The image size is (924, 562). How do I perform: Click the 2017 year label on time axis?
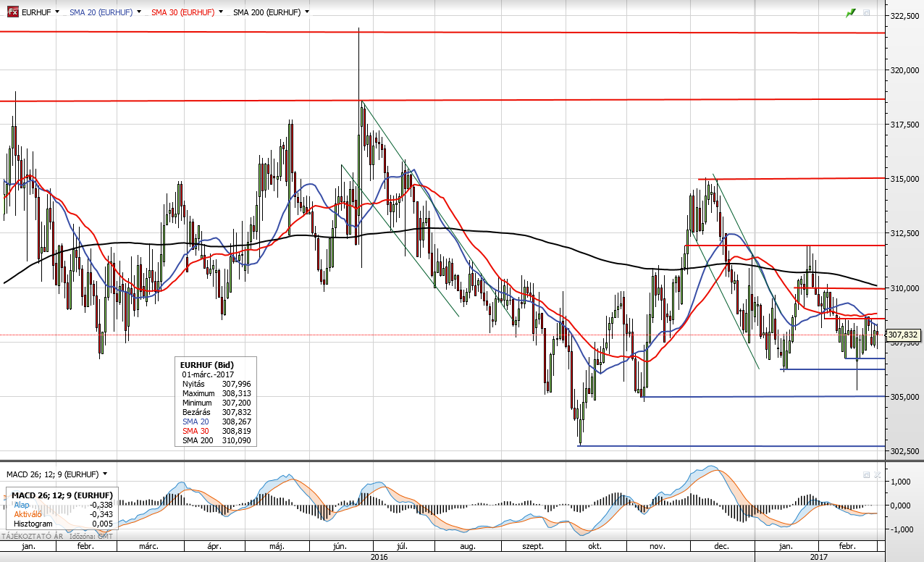click(819, 557)
